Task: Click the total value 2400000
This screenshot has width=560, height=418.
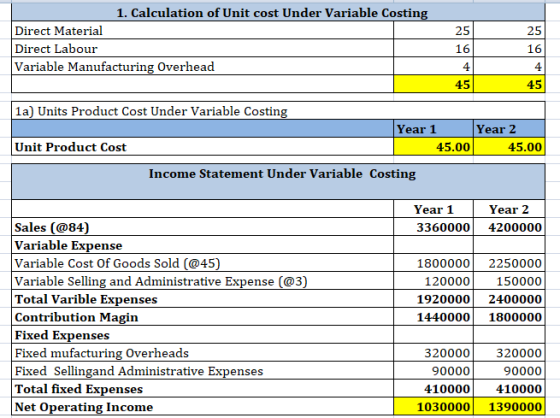Action: [509, 299]
